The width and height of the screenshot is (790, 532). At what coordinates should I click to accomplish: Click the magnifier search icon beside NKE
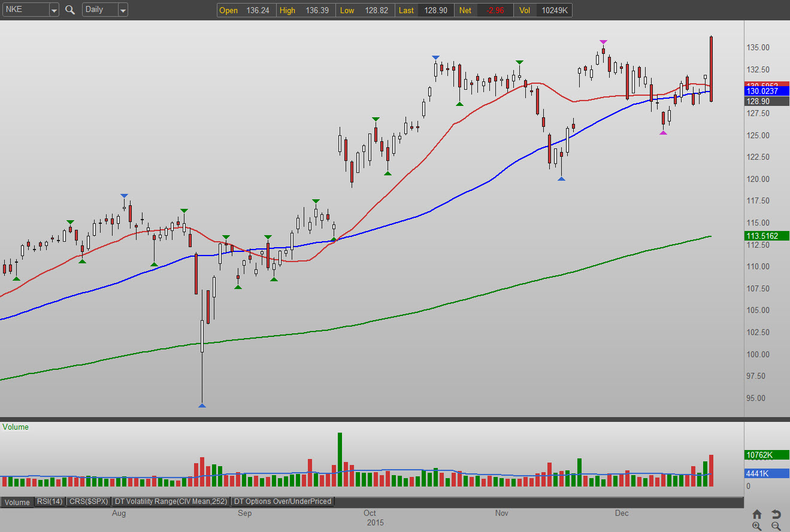click(x=70, y=10)
